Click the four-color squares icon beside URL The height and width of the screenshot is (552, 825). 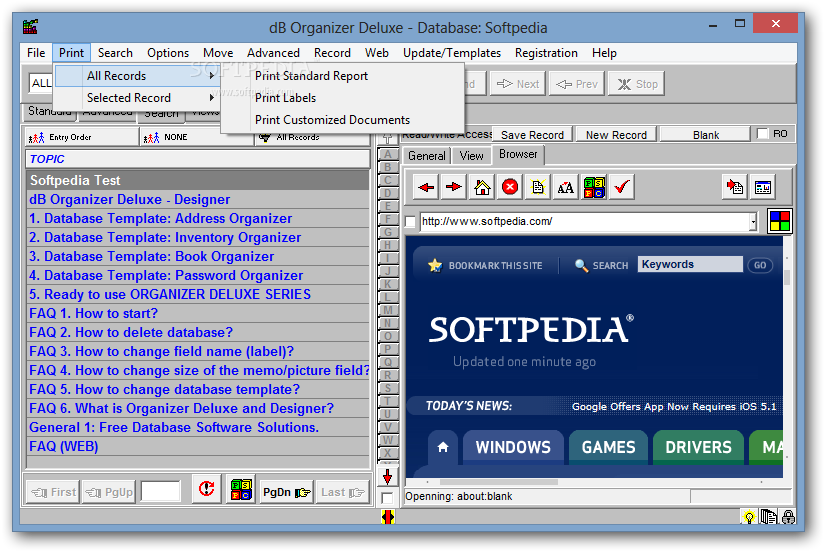coord(780,221)
